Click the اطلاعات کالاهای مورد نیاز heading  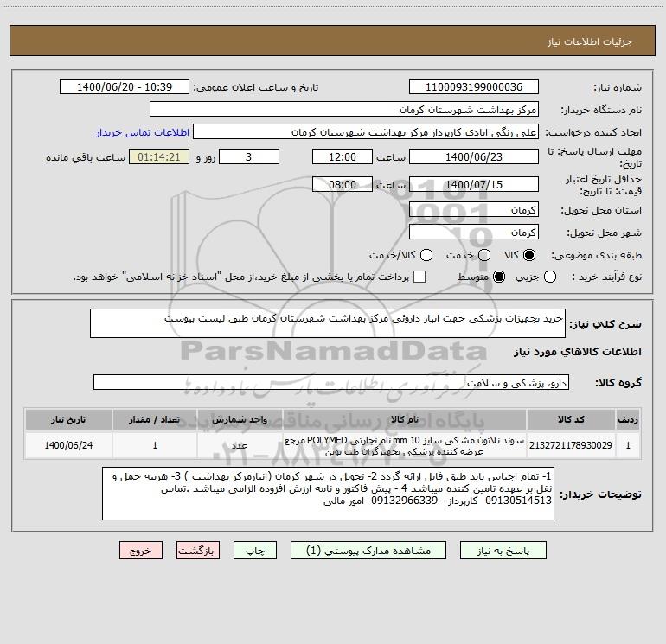(577, 352)
